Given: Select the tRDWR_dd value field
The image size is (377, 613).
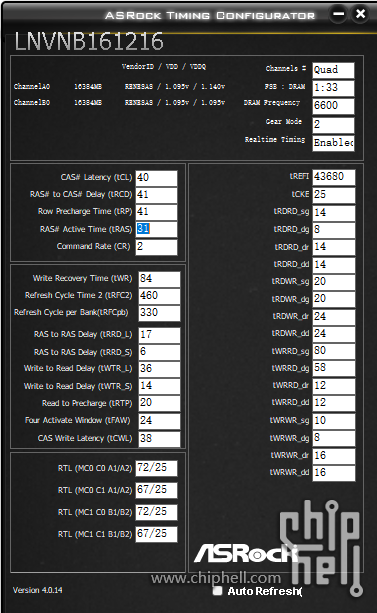Looking at the screenshot, I should pyautogui.click(x=334, y=334).
